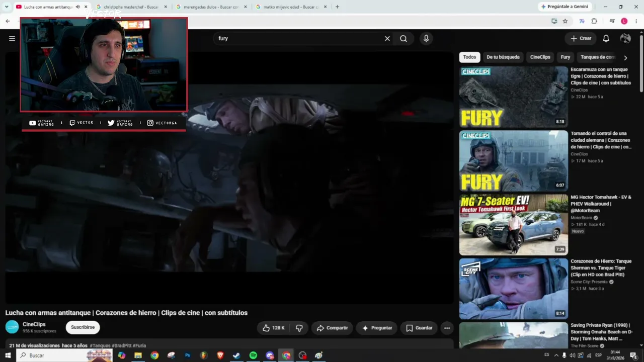Open Windows Start menu
The width and height of the screenshot is (644, 362).
point(8,355)
